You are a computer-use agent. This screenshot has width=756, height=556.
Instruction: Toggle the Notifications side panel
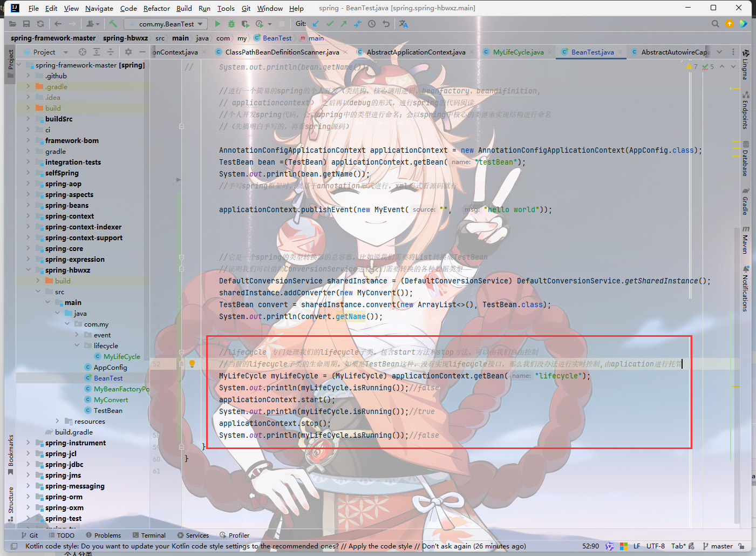point(745,288)
